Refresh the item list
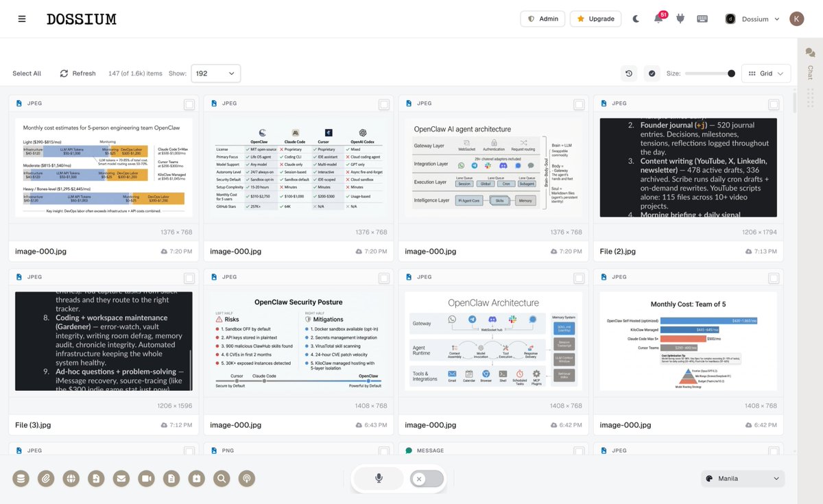The height and width of the screenshot is (504, 823). tap(77, 73)
